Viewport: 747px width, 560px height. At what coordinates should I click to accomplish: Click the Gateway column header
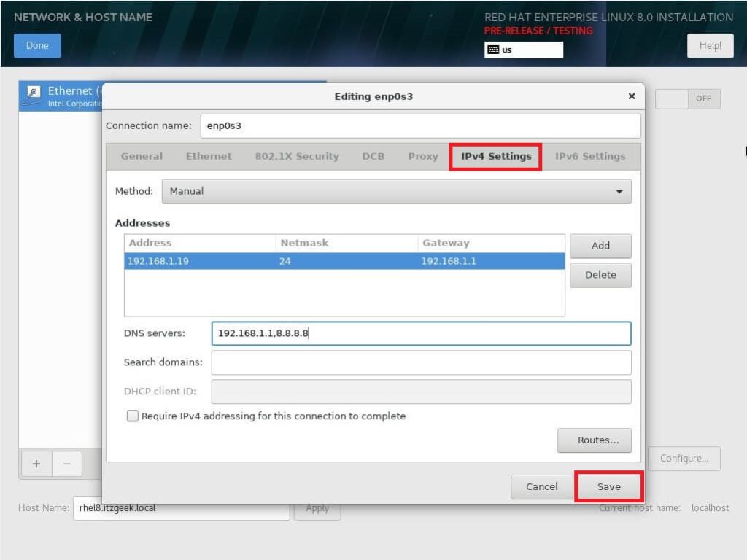491,243
